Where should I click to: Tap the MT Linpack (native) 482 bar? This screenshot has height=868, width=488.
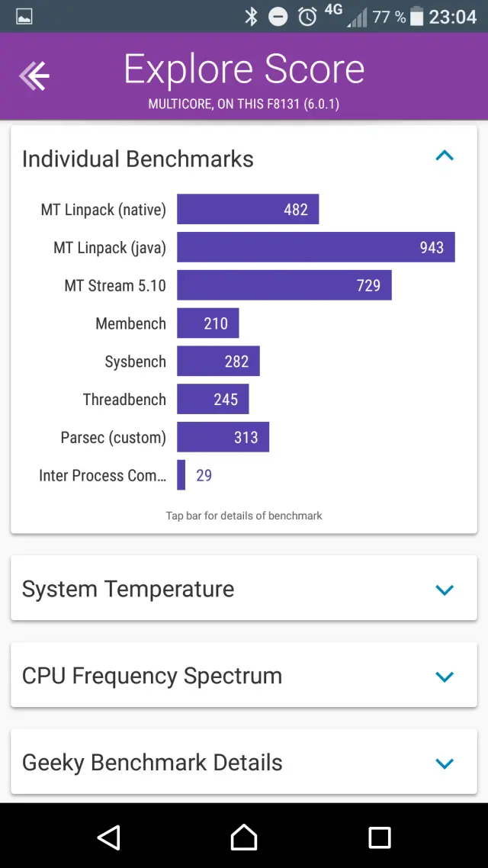[248, 209]
